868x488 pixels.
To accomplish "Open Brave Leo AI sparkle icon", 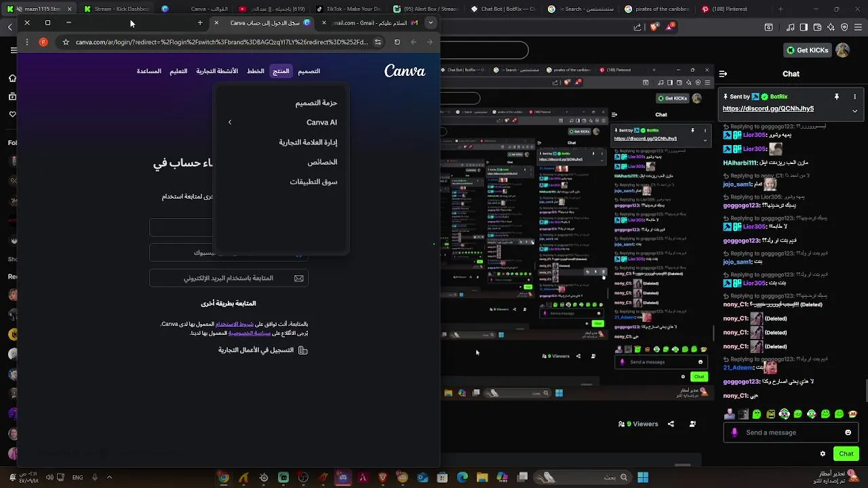I will (831, 27).
